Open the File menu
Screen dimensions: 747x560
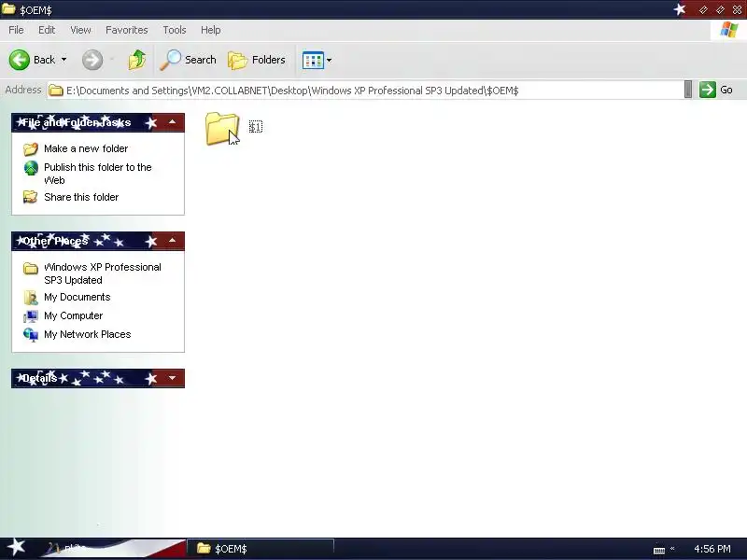click(x=16, y=30)
